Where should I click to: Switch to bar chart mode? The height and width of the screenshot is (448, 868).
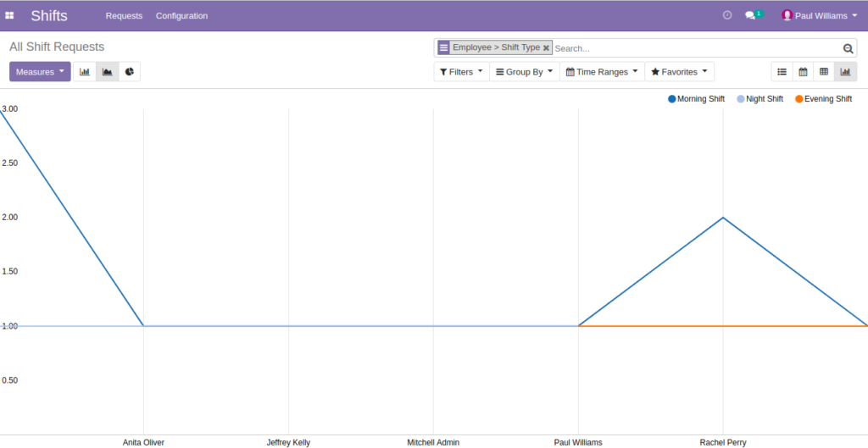click(x=85, y=72)
